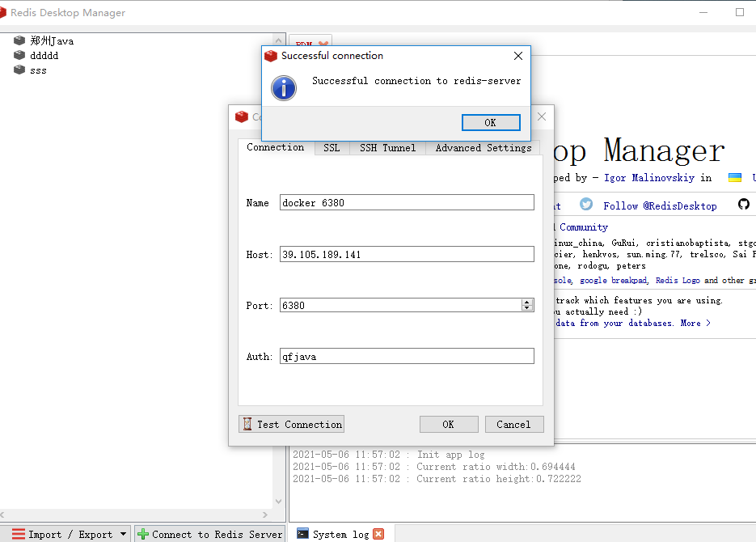Click the 郑州Java server icon

[x=19, y=40]
